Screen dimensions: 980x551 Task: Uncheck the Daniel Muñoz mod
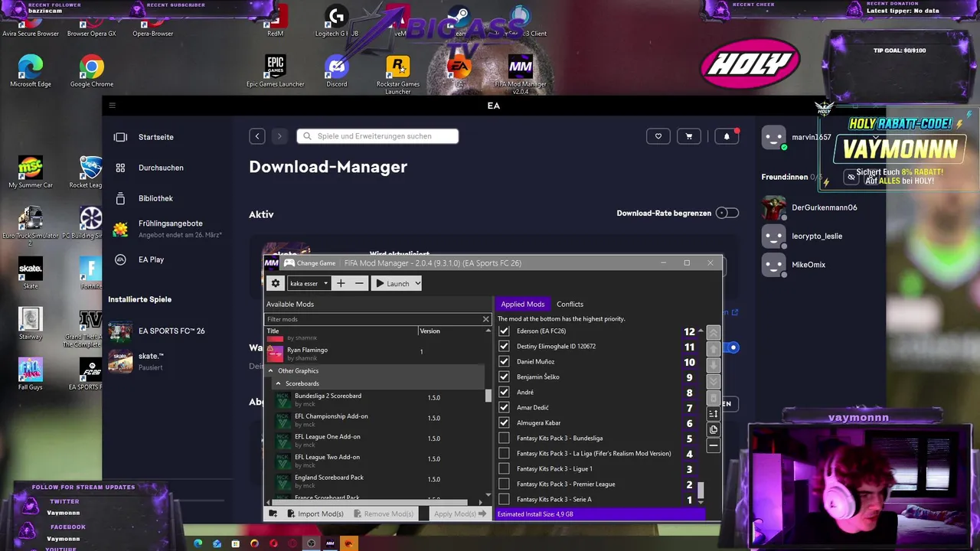click(x=504, y=362)
